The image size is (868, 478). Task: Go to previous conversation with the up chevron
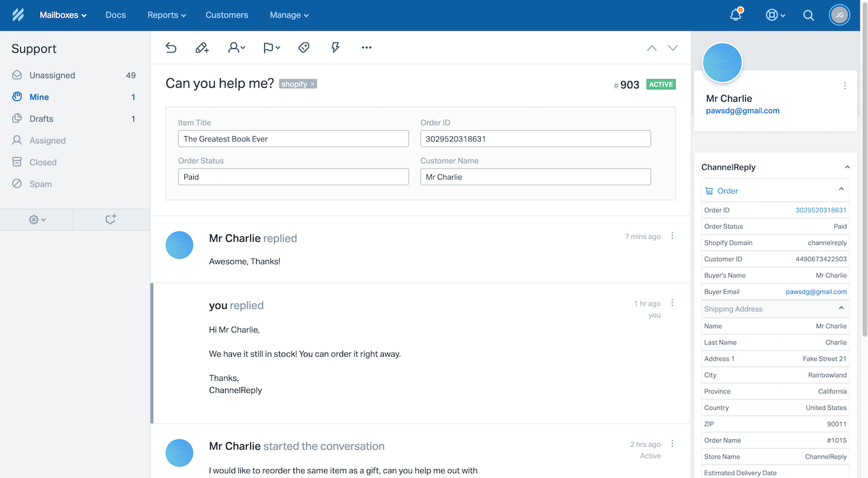coord(651,48)
